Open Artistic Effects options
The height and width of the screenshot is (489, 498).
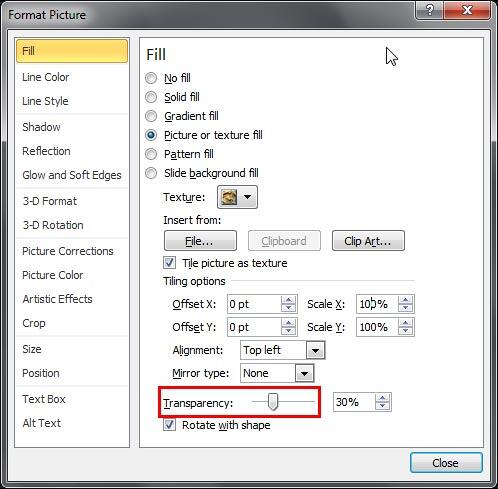click(x=72, y=299)
